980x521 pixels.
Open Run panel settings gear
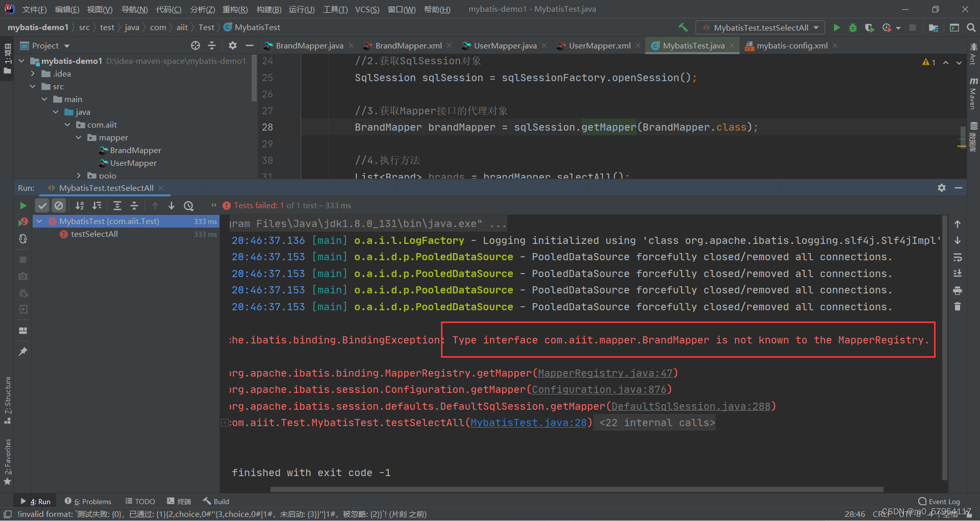tap(942, 188)
